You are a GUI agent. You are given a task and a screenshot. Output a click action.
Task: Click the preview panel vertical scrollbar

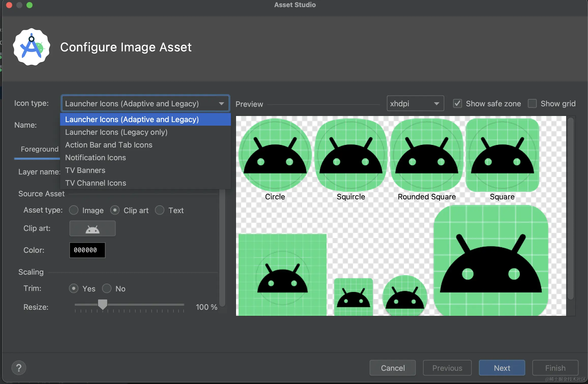pos(571,209)
